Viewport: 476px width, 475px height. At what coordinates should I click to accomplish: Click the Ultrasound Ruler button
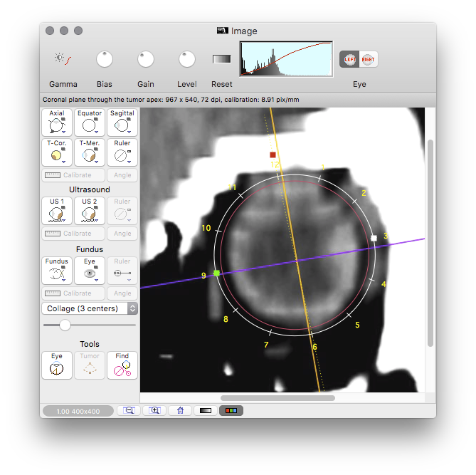pos(122,211)
